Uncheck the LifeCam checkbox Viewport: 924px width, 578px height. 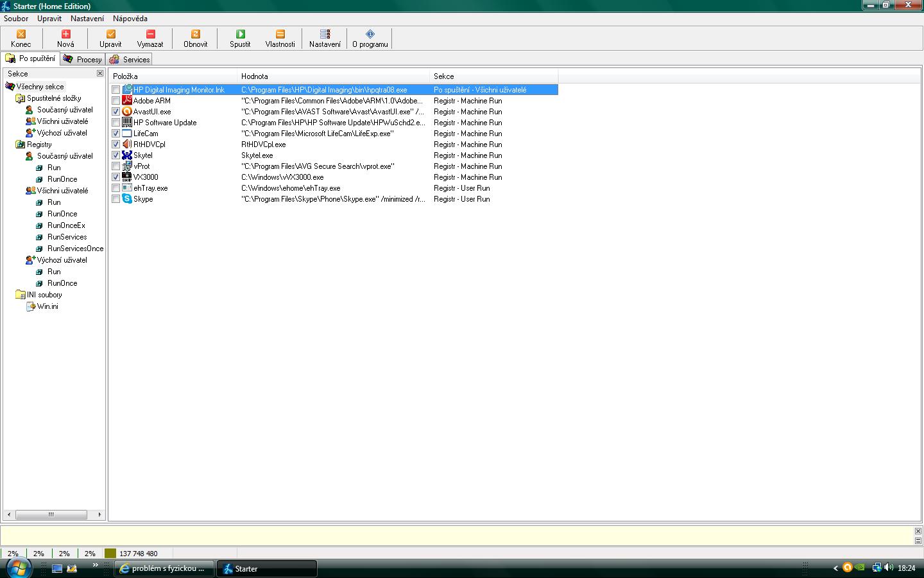(x=116, y=134)
